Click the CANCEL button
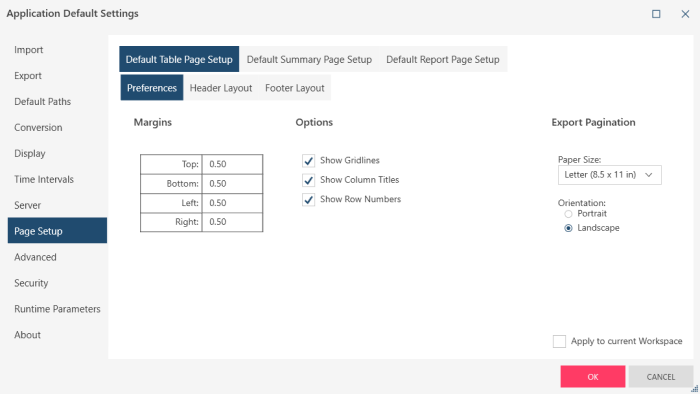700x394 pixels. coord(661,377)
